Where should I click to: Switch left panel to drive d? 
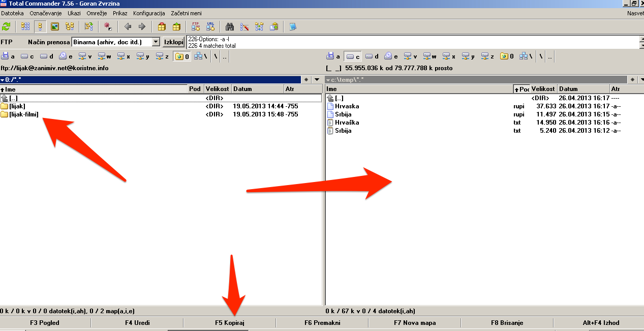[47, 56]
